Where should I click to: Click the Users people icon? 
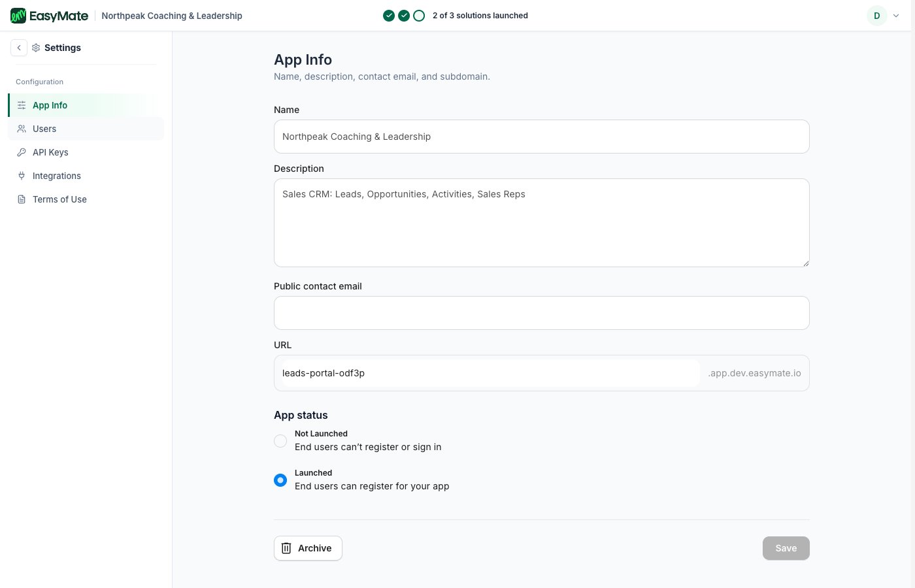(x=22, y=129)
